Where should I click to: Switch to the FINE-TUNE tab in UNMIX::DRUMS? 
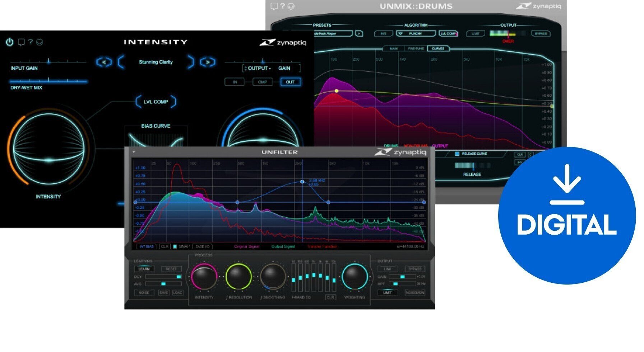point(416,48)
